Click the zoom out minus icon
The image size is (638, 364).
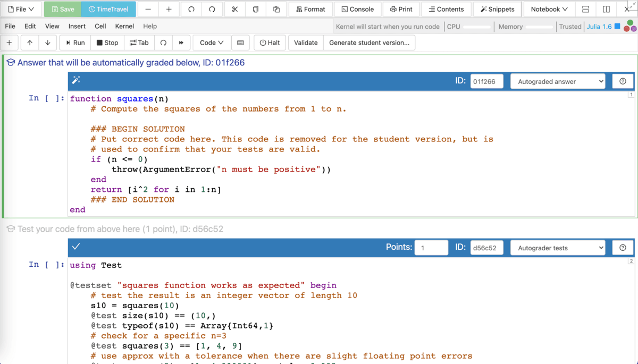tap(148, 9)
